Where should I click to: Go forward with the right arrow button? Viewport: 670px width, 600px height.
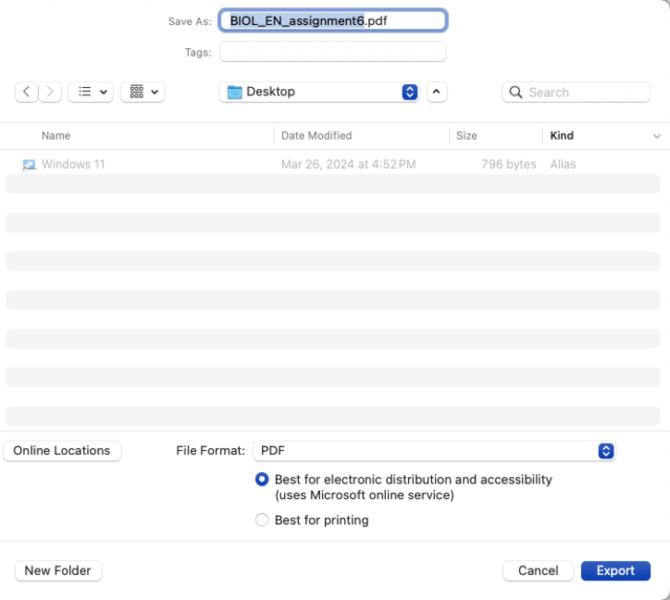coord(50,92)
